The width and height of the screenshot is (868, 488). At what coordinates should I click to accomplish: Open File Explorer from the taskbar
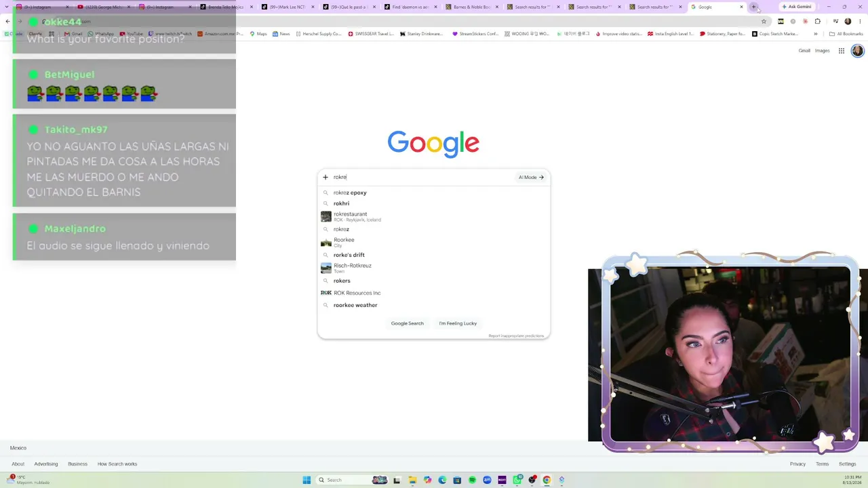point(412,480)
